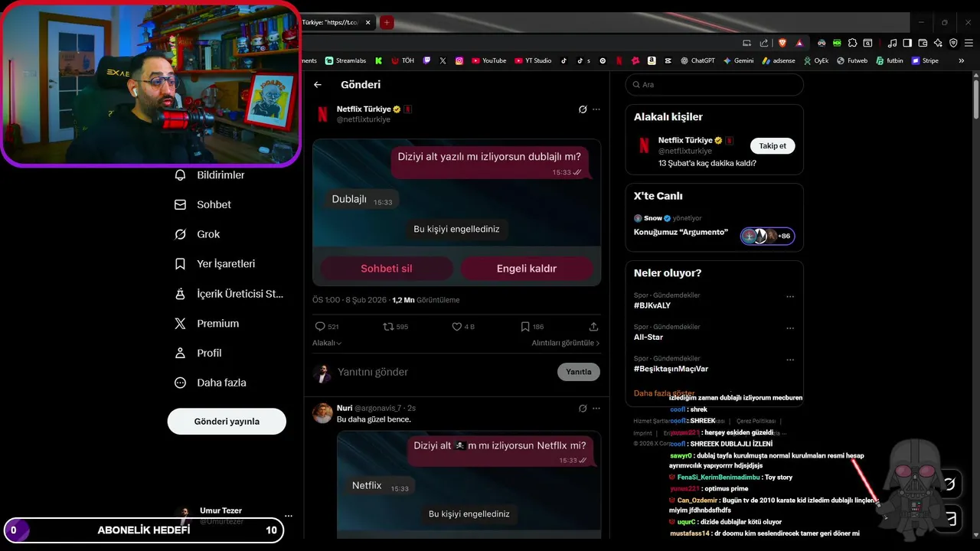Viewport: 980px width, 551px height.
Task: Open the extensions puzzle icon
Action: click(x=852, y=43)
